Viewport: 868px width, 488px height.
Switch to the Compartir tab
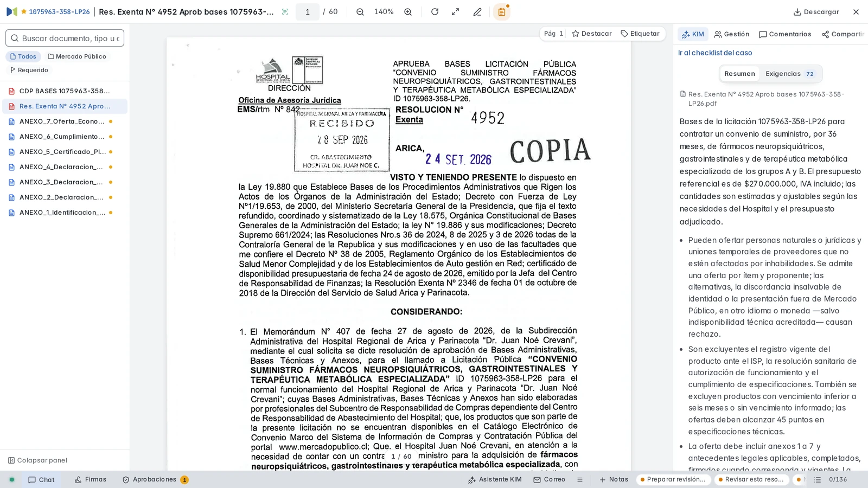[843, 34]
